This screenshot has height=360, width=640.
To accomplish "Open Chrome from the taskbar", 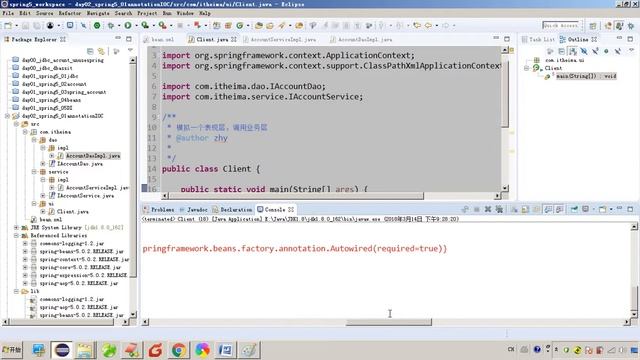I will pyautogui.click(x=178, y=350).
